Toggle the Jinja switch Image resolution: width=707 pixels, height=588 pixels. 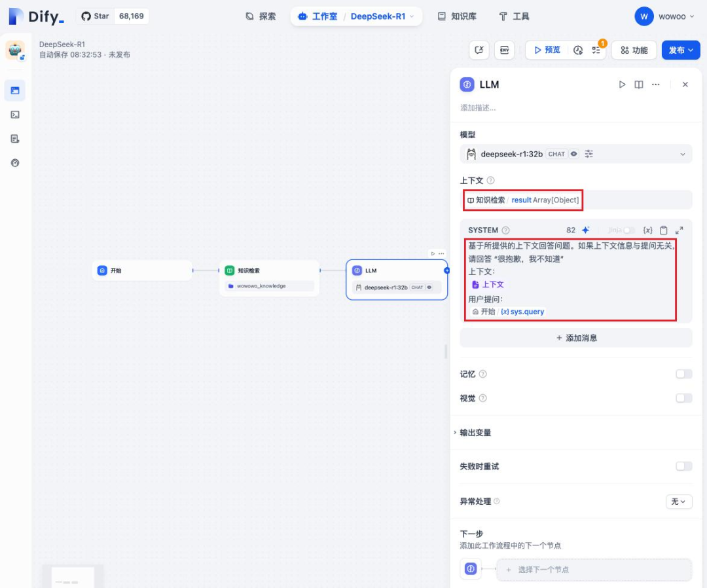pyautogui.click(x=628, y=230)
